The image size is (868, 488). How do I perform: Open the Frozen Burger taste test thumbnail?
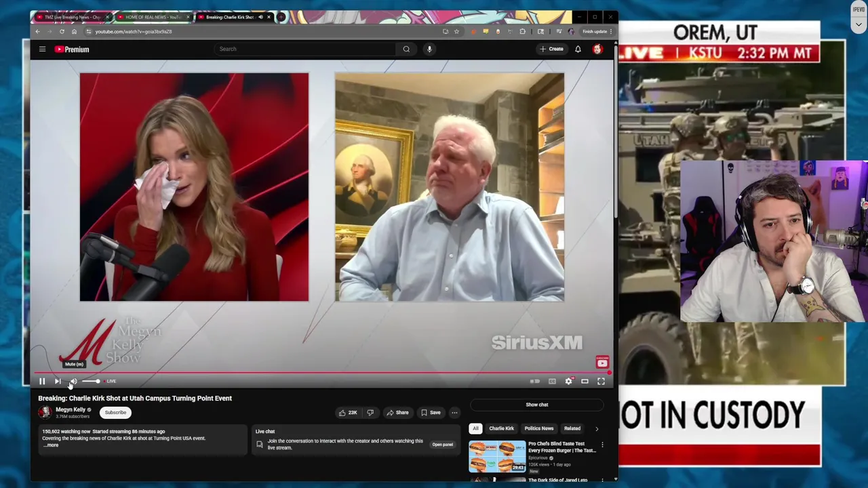pos(497,456)
